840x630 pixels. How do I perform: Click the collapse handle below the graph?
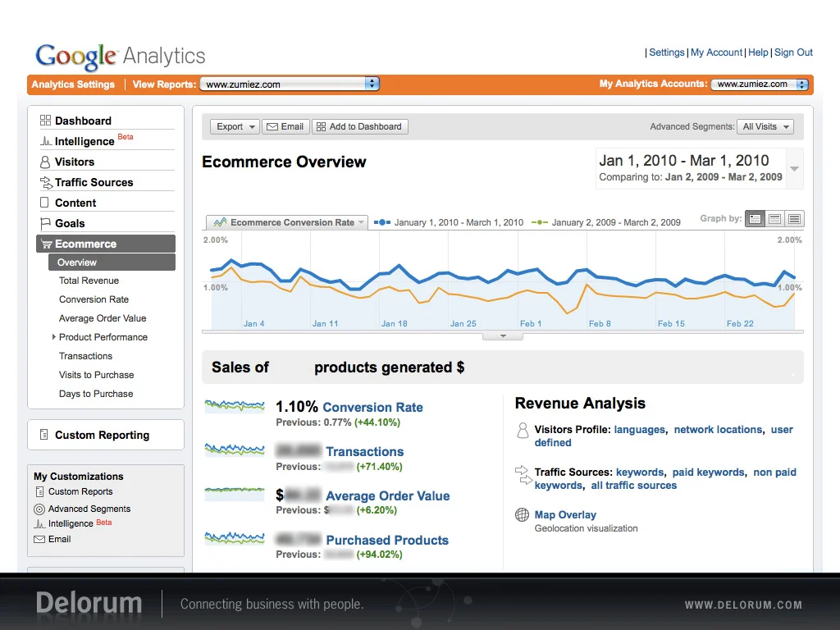click(x=503, y=336)
